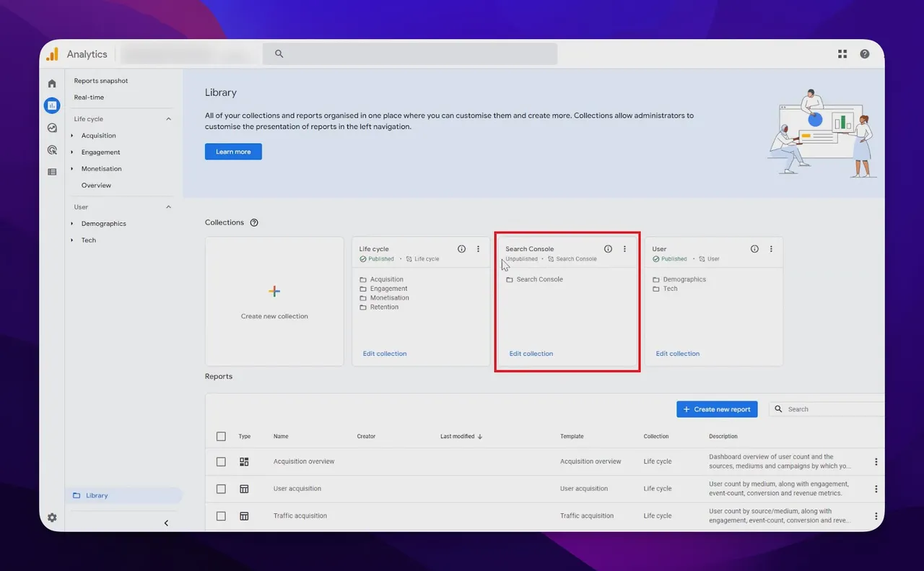Image resolution: width=924 pixels, height=571 pixels.
Task: Click User acquisition table type icon
Action: coord(244,489)
